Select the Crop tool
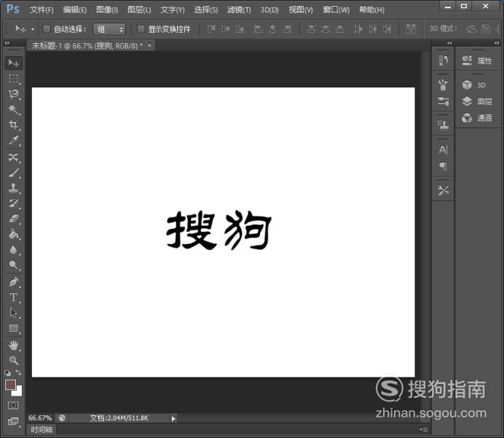 pos(14,125)
